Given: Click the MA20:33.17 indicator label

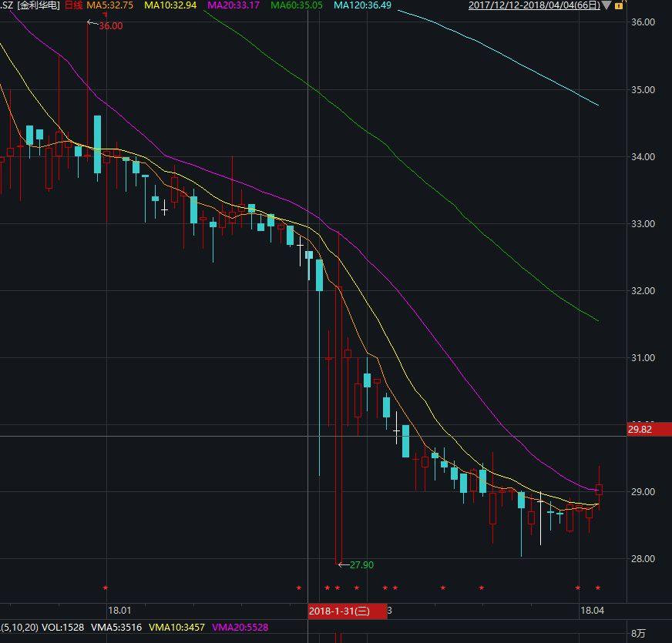Looking at the screenshot, I should click(x=234, y=5).
